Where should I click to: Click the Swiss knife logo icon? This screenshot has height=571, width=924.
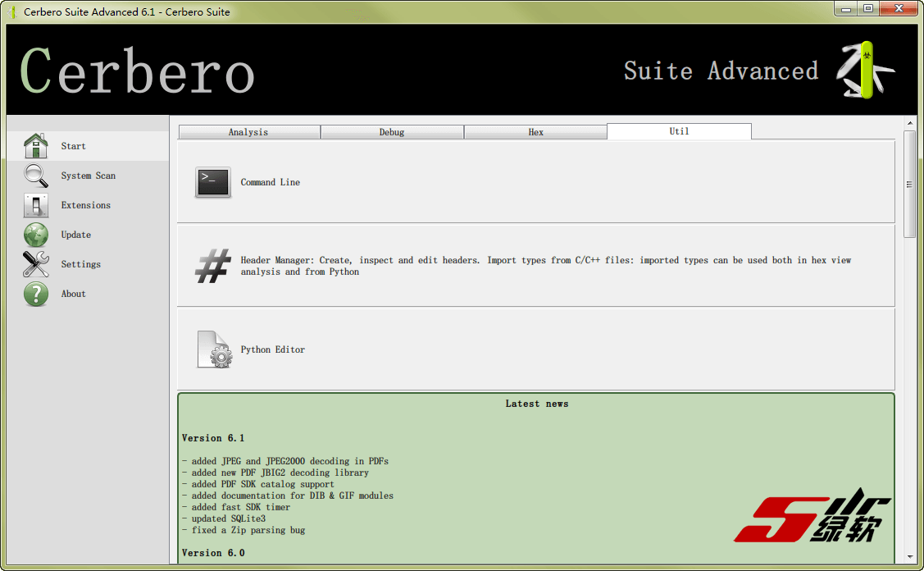pos(863,71)
